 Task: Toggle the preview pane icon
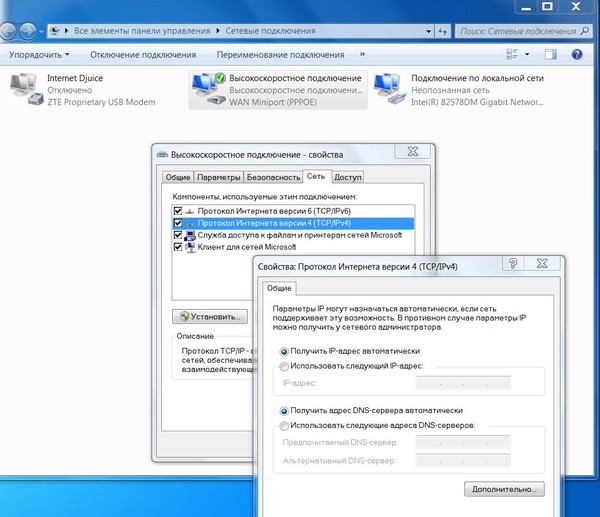point(551,54)
